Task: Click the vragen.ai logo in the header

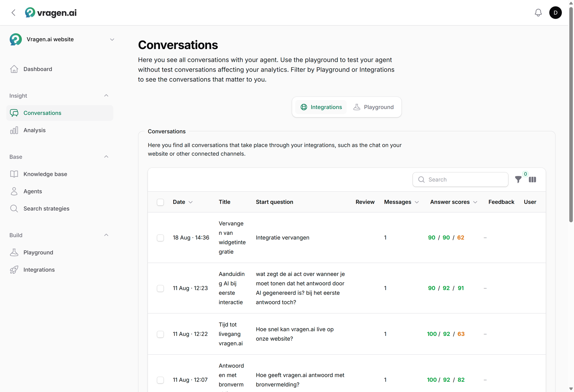Action: tap(51, 13)
